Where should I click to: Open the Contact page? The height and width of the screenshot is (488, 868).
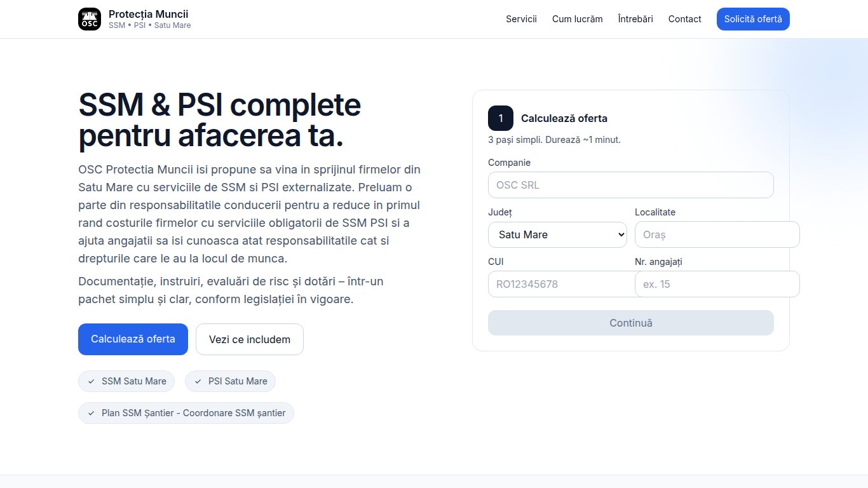point(684,19)
